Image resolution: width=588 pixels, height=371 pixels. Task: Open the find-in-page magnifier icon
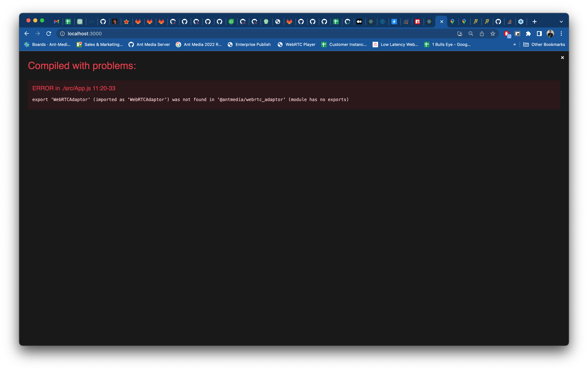tap(471, 33)
